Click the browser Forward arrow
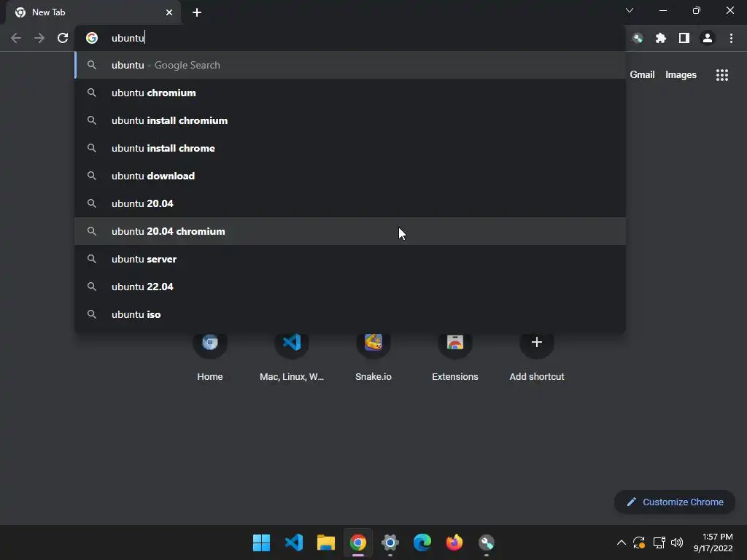The image size is (747, 560). 39,38
